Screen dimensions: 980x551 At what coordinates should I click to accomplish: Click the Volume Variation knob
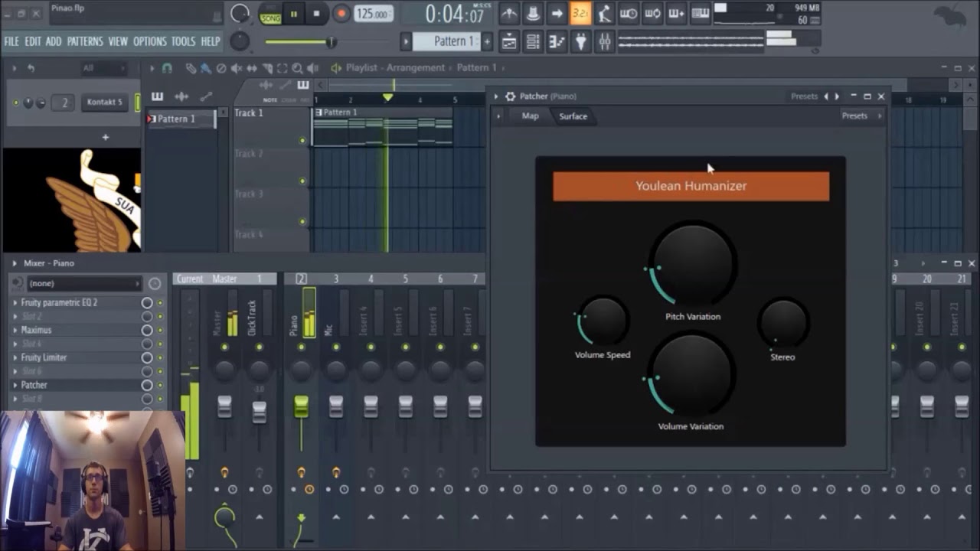pyautogui.click(x=691, y=377)
